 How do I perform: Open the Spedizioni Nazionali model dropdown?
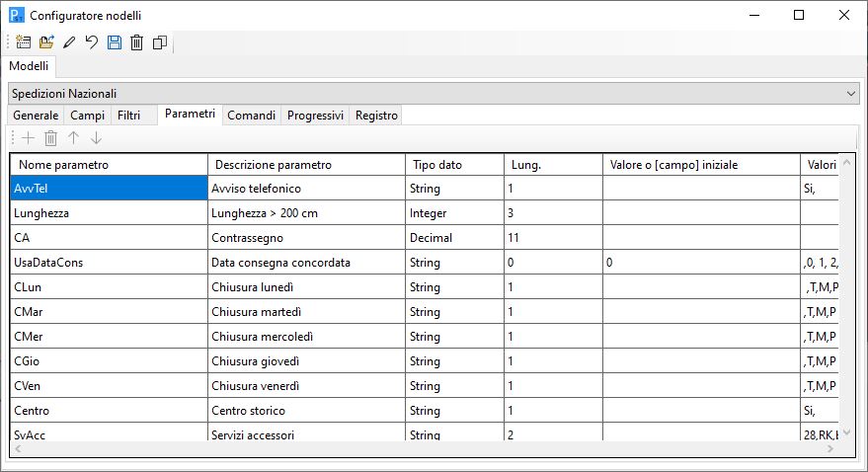434,94
